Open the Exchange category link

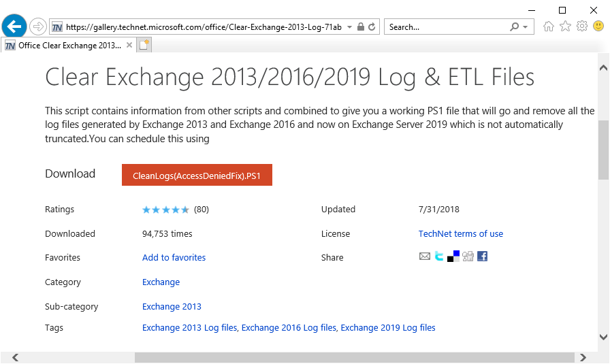tap(161, 282)
